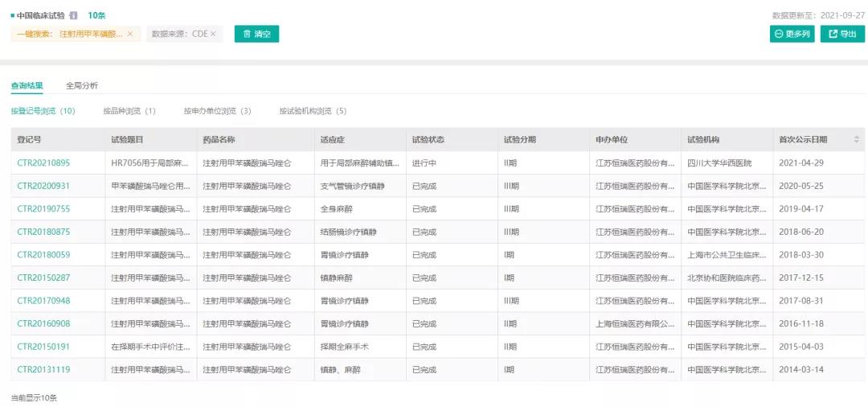Click the info icon beside 中国临床试验
The image size is (868, 407).
click(74, 15)
